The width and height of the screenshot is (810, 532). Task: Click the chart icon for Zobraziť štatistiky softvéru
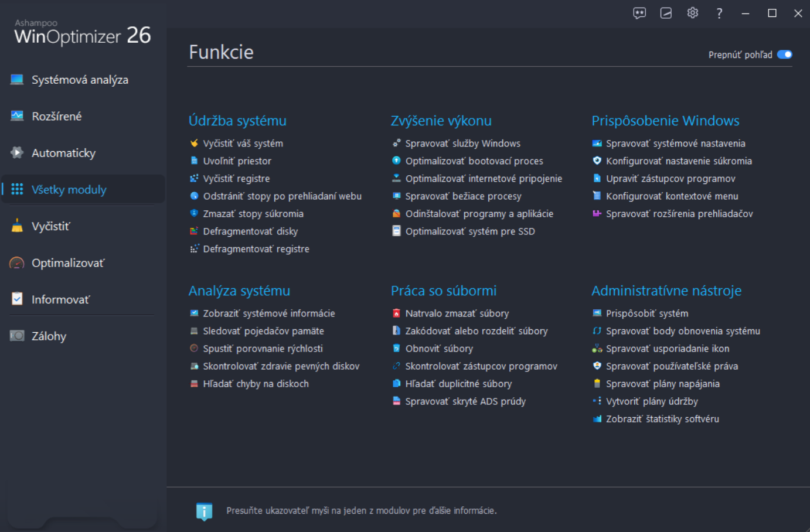coord(597,419)
